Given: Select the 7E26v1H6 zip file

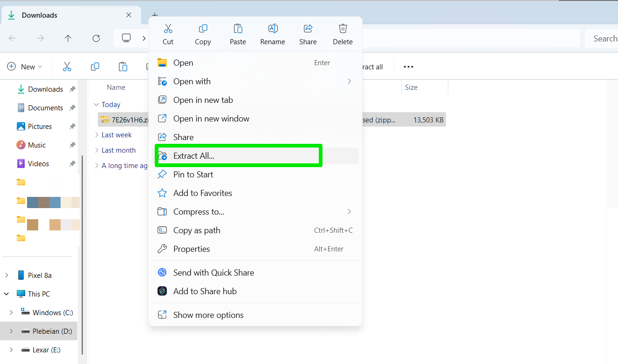Looking at the screenshot, I should [x=272, y=120].
